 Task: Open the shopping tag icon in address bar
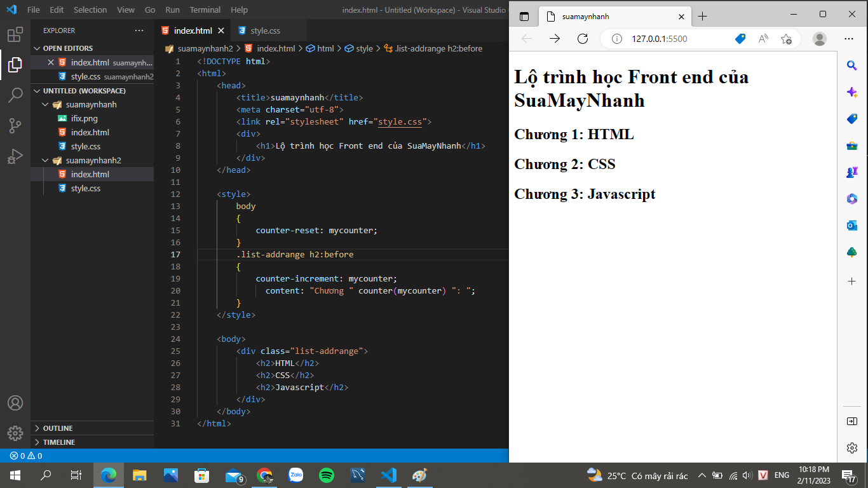[740, 39]
